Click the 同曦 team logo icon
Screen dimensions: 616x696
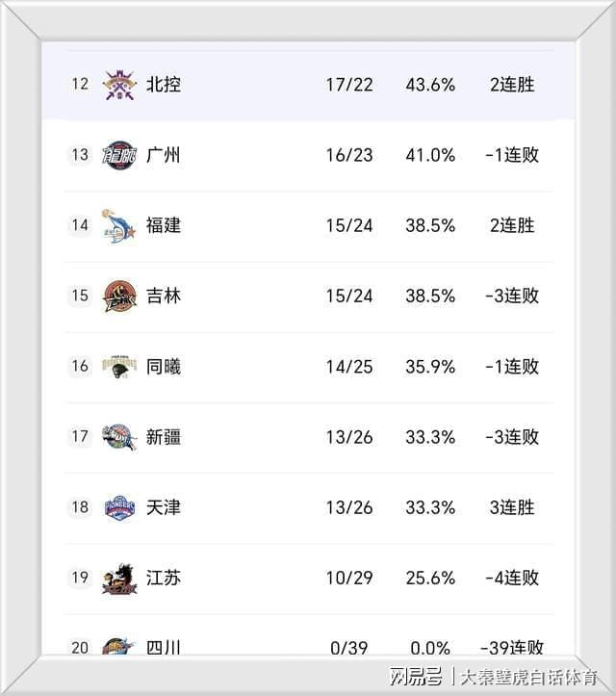click(x=119, y=367)
